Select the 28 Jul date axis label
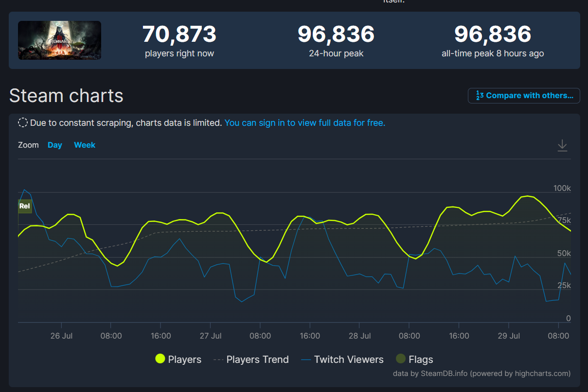Screen dimensions: 588x392 click(360, 336)
